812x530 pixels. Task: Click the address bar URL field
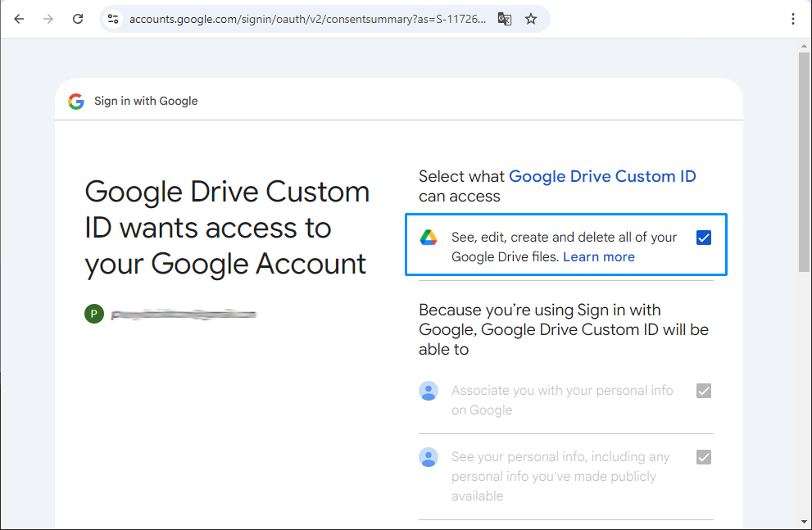click(307, 19)
